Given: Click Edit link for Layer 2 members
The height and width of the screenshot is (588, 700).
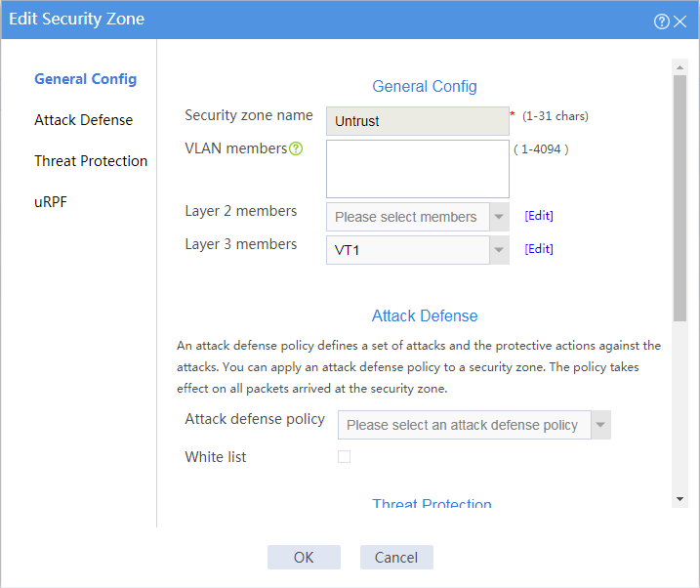Looking at the screenshot, I should 539,216.
